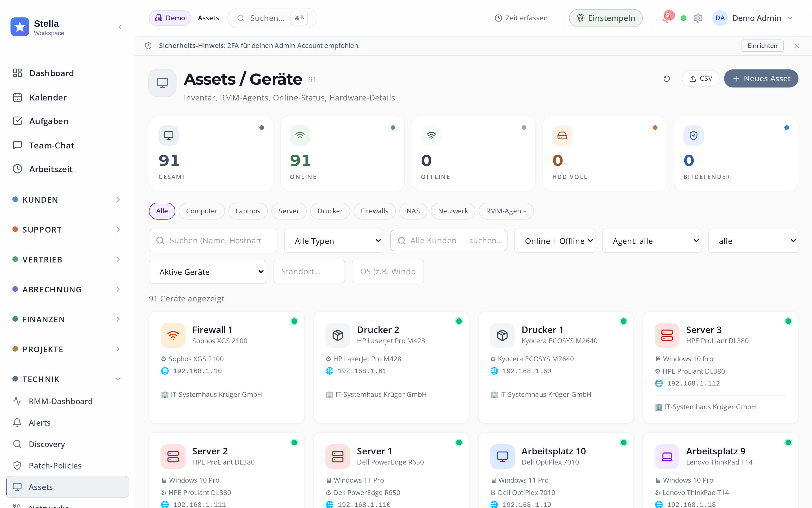Collapse the sidebar with the left chevron
The image size is (812, 508).
120,27
